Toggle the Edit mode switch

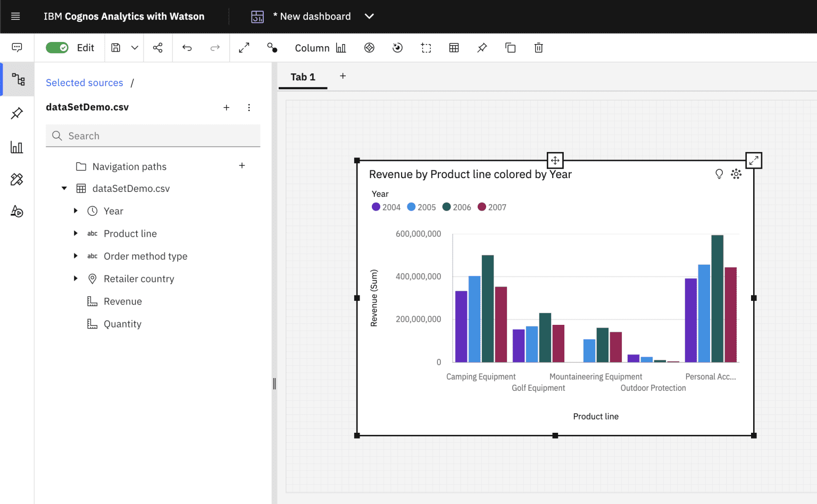[57, 48]
